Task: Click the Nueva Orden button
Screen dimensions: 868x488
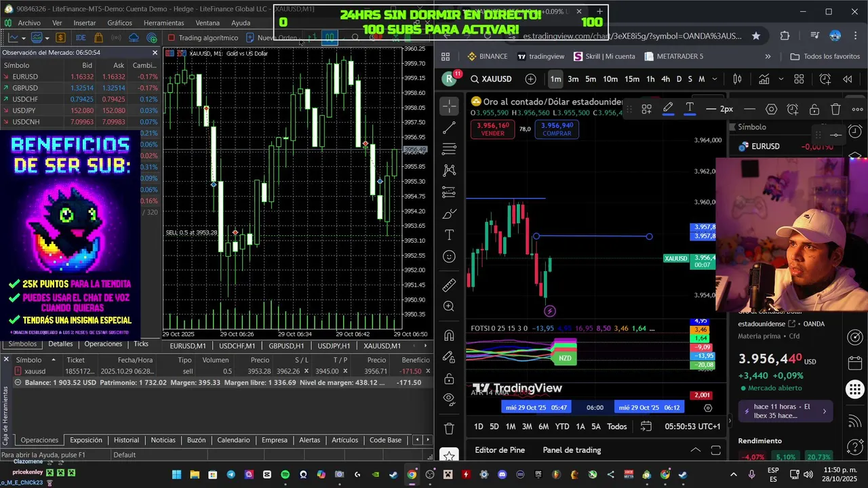Action: pos(271,38)
